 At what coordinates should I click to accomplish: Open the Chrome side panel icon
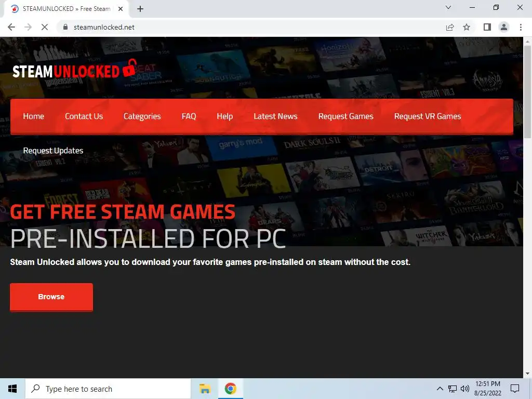[x=487, y=27]
